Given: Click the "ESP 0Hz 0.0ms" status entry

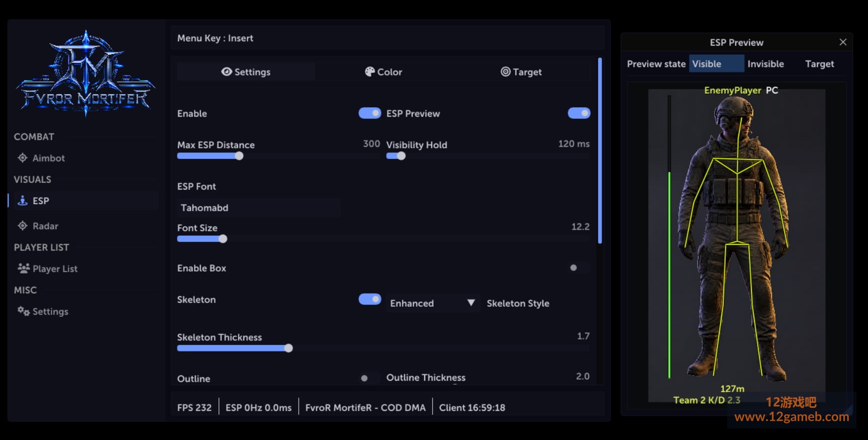Looking at the screenshot, I should point(258,407).
